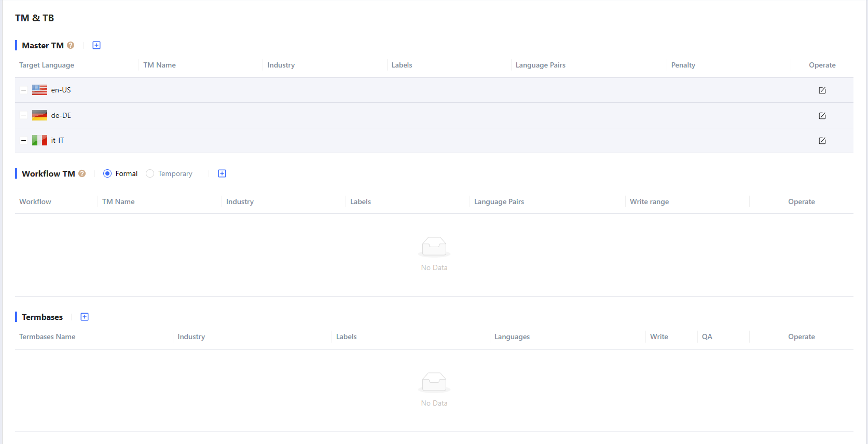The width and height of the screenshot is (868, 444).
Task: Open the Workflow TM help tooltip icon
Action: (82, 173)
